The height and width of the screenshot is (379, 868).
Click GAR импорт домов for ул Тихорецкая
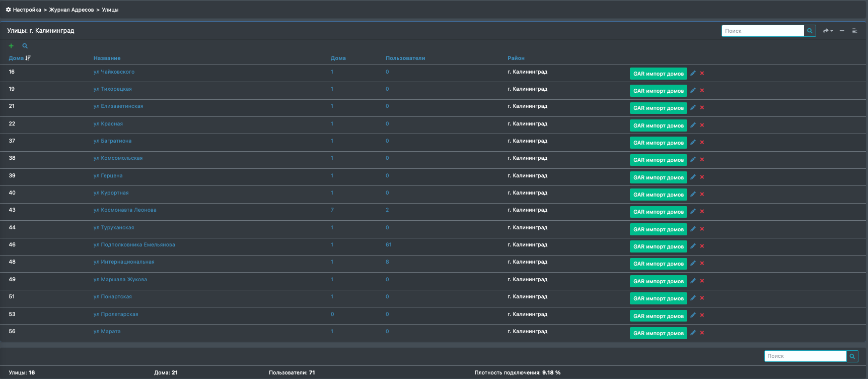pos(659,91)
